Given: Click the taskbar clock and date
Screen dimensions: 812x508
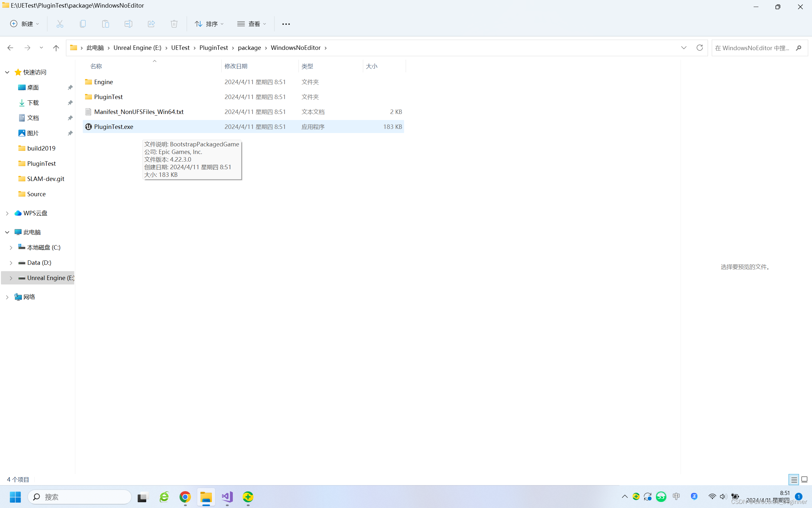Looking at the screenshot, I should click(768, 497).
